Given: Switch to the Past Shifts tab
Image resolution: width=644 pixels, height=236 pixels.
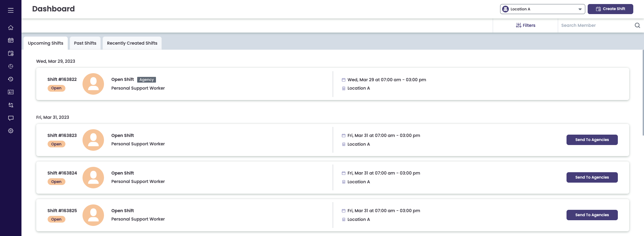Looking at the screenshot, I should [x=85, y=43].
